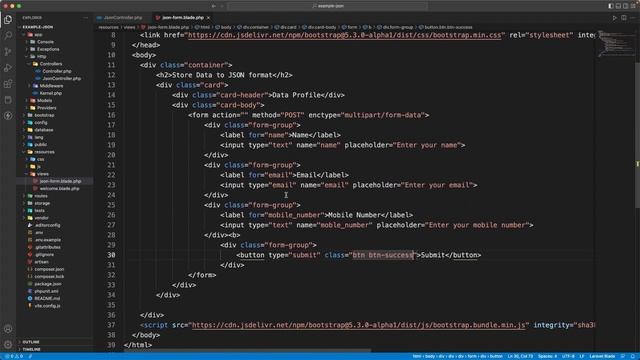The height and width of the screenshot is (360, 640).
Task: Click the UTF-8 encoding in status bar
Action: coord(568,356)
